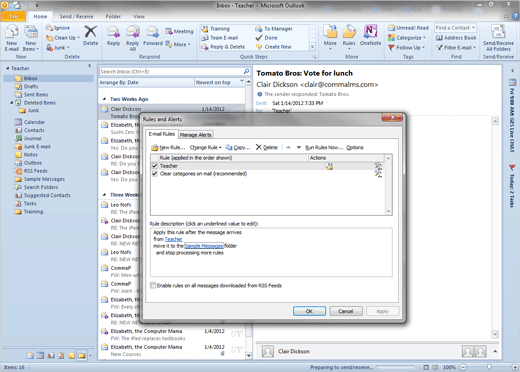Select the E-mail Rules tab
This screenshot has height=372, width=520.
(x=162, y=134)
